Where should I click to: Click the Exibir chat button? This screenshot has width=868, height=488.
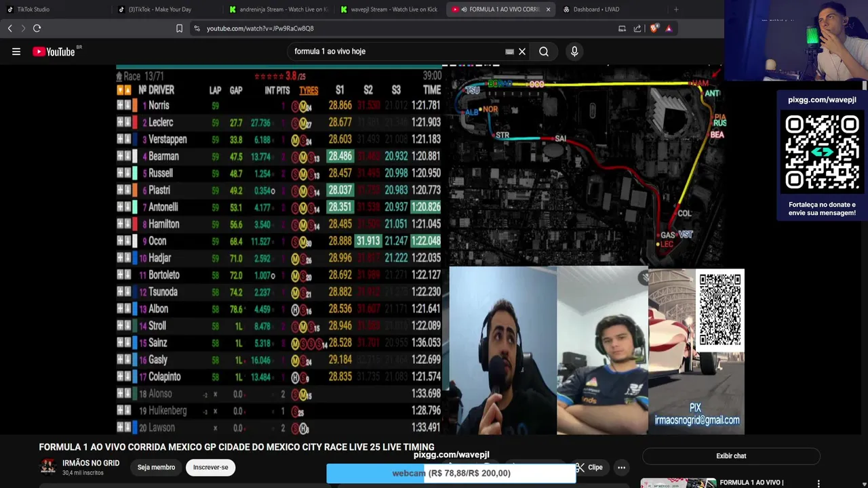pos(731,456)
